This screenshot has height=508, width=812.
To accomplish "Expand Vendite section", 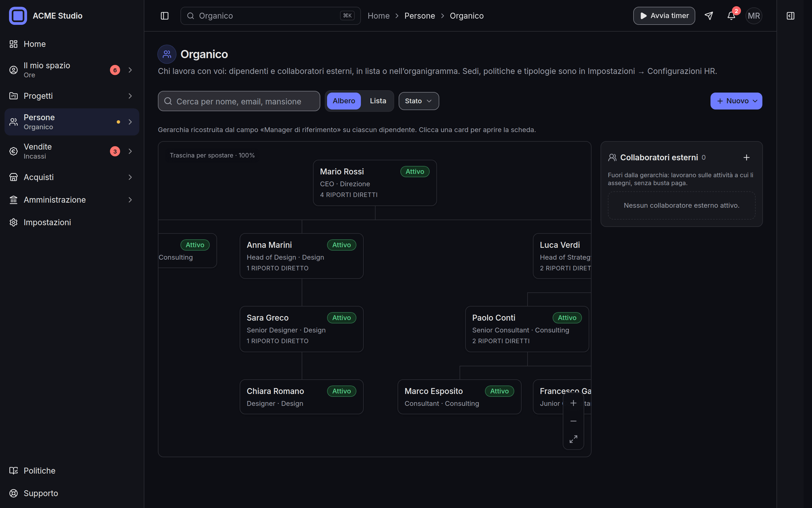I will 130,151.
